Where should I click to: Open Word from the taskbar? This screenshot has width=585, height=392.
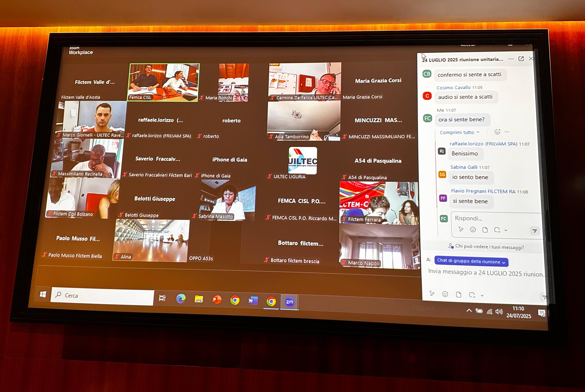(x=253, y=300)
